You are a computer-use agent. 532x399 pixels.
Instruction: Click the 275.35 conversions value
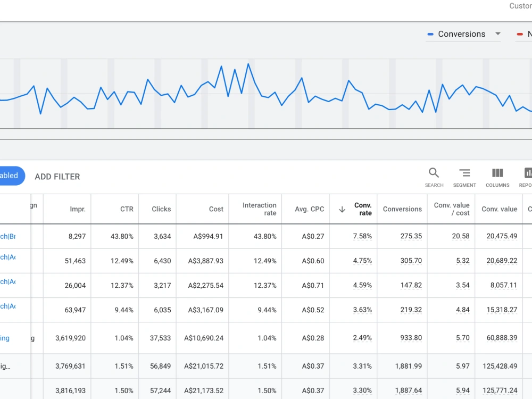tap(411, 236)
